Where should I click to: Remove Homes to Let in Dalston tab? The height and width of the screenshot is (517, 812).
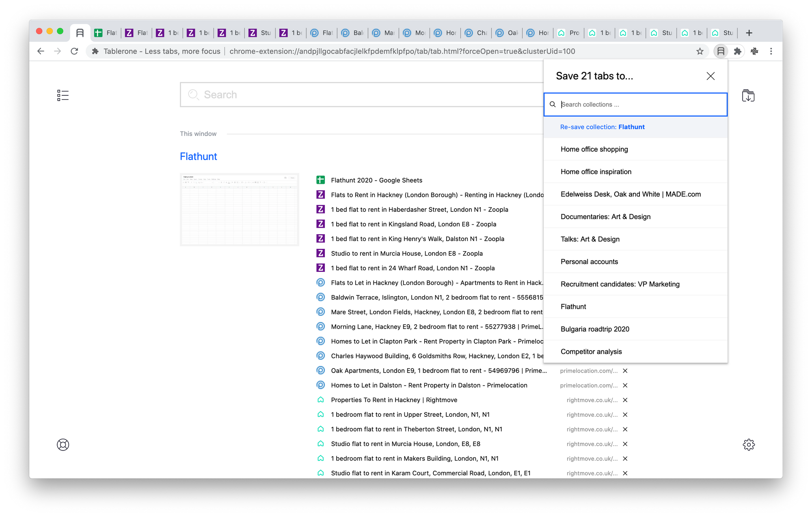coord(625,385)
